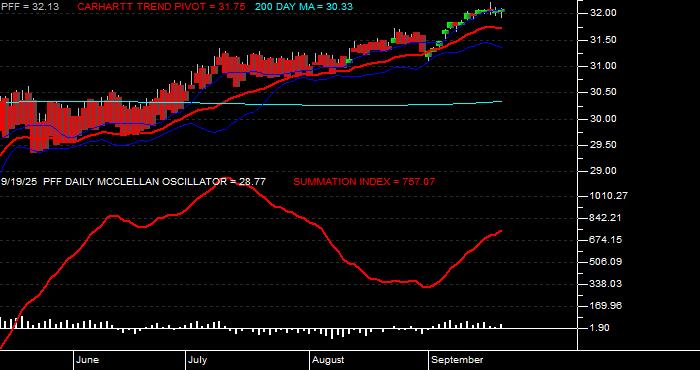Click the PFF DAILY MCCLELLAN OSCILLATOR = 28.77 label
This screenshot has width=700, height=370.
click(154, 182)
